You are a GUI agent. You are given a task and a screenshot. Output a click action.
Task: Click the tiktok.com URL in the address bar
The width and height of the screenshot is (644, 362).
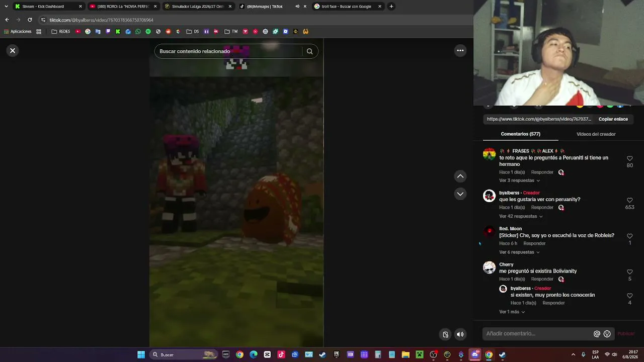pos(101,20)
